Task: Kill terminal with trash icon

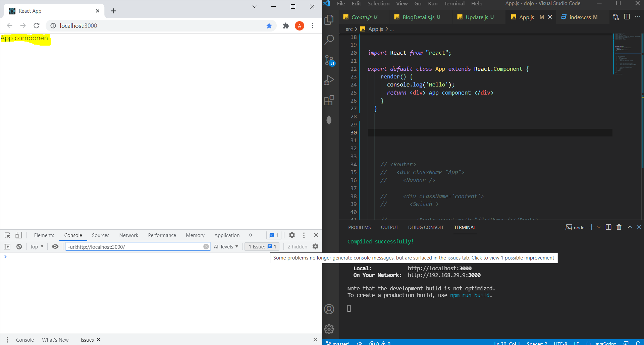Action: [619, 227]
